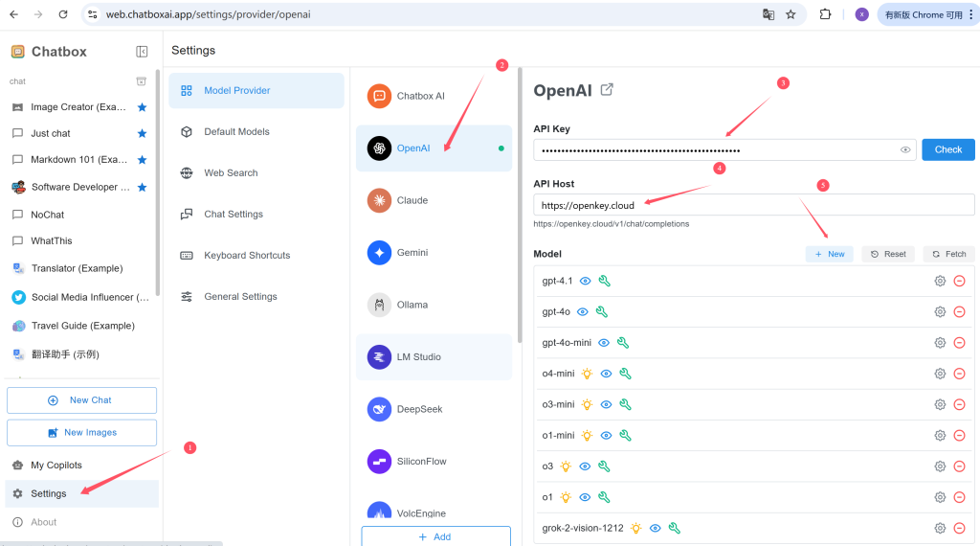Reset the model list
The image size is (980, 546).
tap(888, 254)
